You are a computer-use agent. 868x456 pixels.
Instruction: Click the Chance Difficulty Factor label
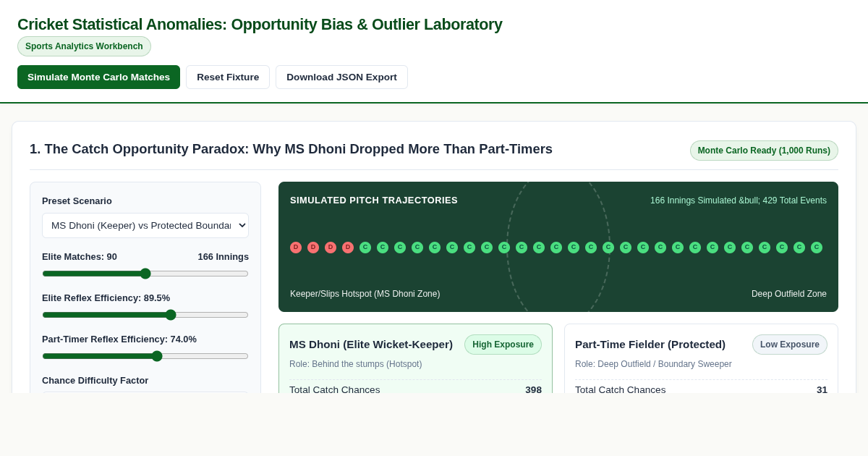(x=95, y=381)
